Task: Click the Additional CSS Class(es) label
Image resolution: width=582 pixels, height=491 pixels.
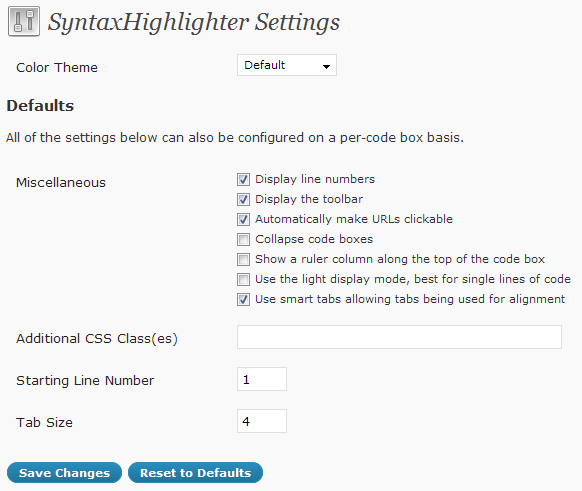Action: [x=97, y=338]
